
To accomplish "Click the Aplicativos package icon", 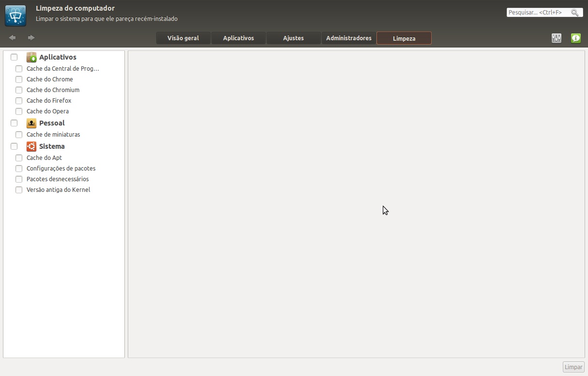I will (31, 57).
